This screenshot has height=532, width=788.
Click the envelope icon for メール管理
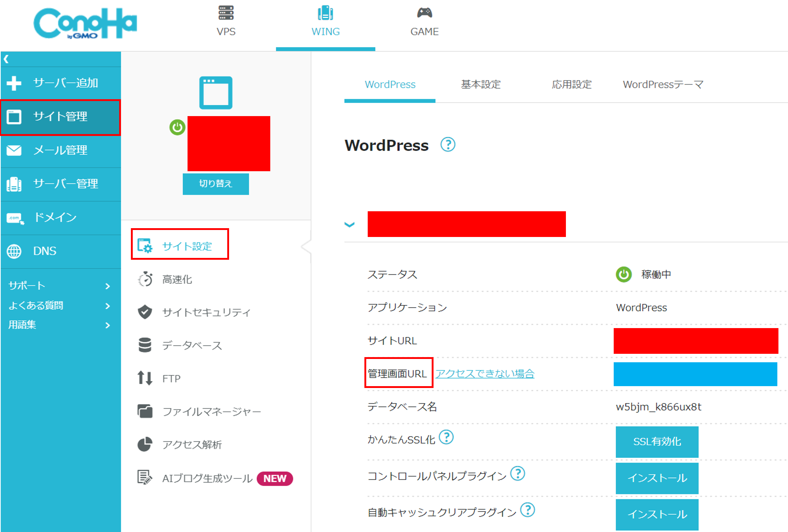click(14, 151)
